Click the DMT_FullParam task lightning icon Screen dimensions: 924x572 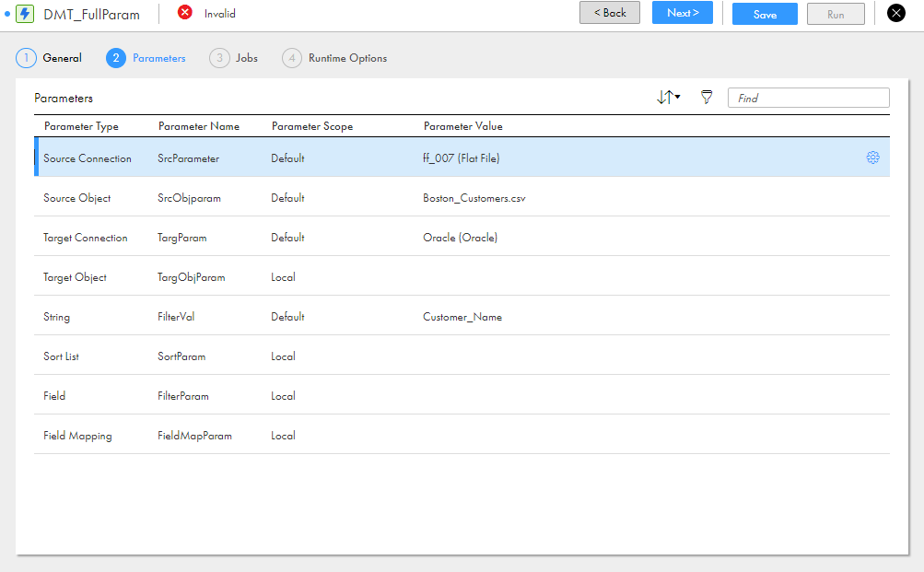tap(25, 14)
